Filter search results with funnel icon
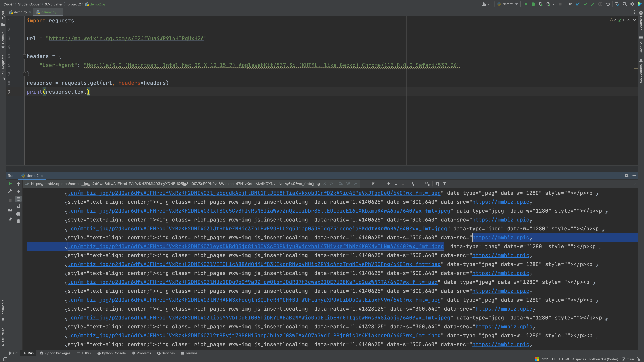644x362 pixels. click(x=445, y=184)
